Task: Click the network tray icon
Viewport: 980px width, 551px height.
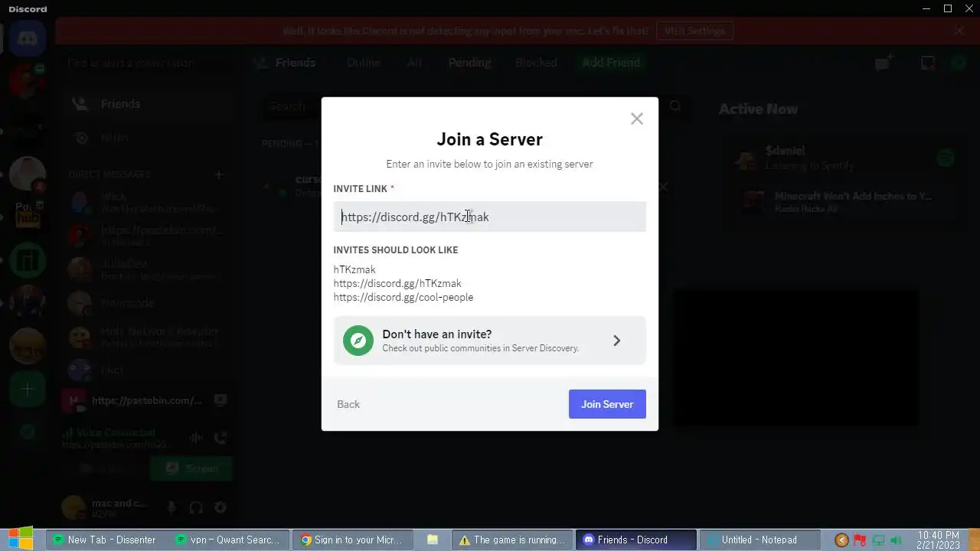Action: (x=878, y=540)
